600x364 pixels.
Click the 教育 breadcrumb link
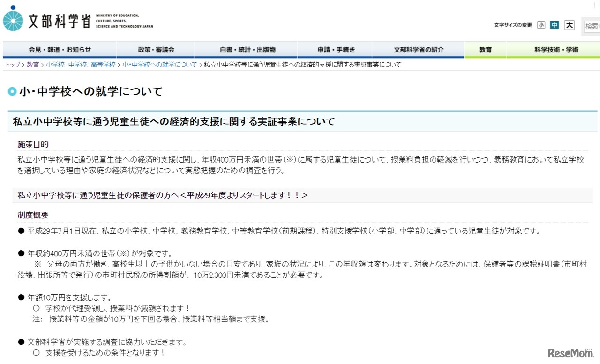(x=33, y=65)
